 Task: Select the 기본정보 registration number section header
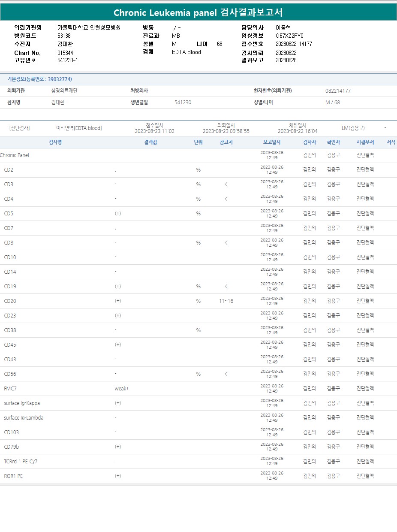click(39, 79)
